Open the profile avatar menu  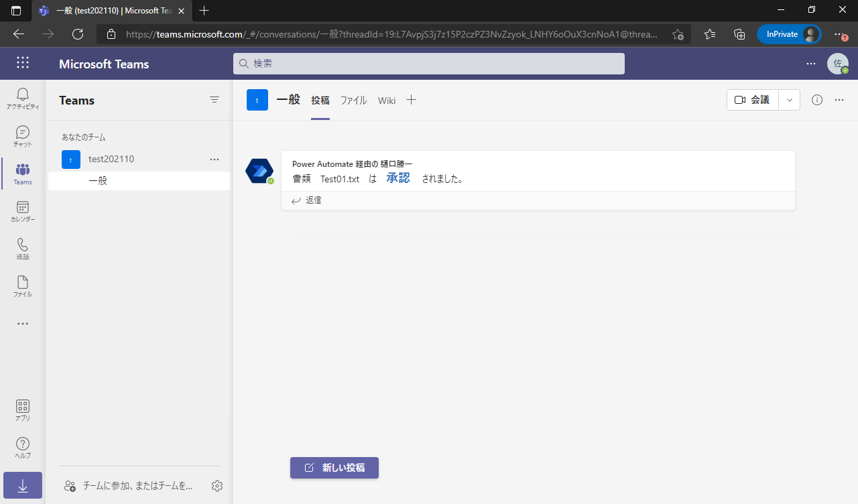point(838,64)
